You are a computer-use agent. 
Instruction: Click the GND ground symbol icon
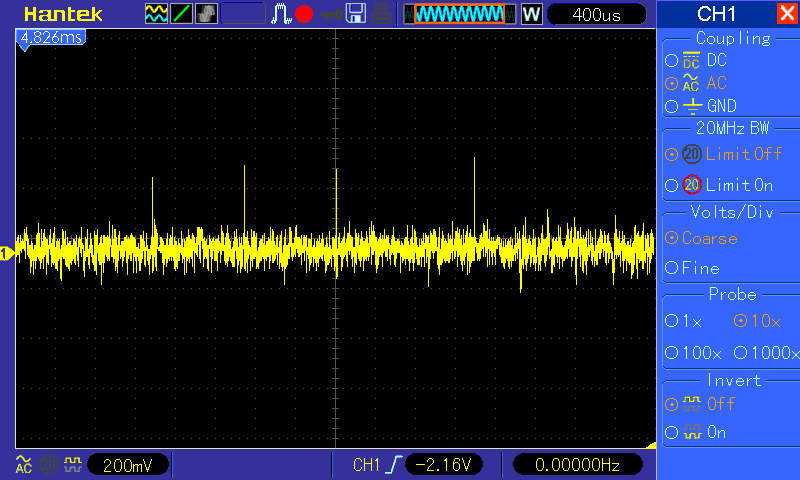point(692,106)
